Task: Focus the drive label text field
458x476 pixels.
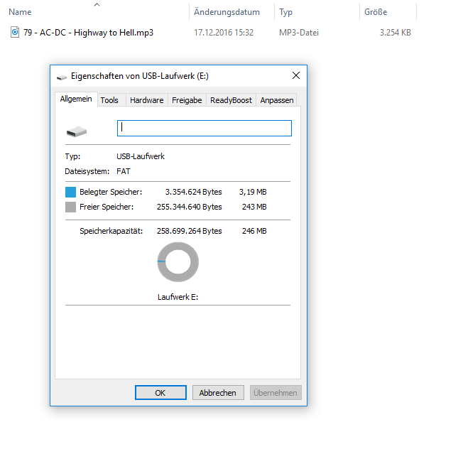Action: (x=205, y=128)
